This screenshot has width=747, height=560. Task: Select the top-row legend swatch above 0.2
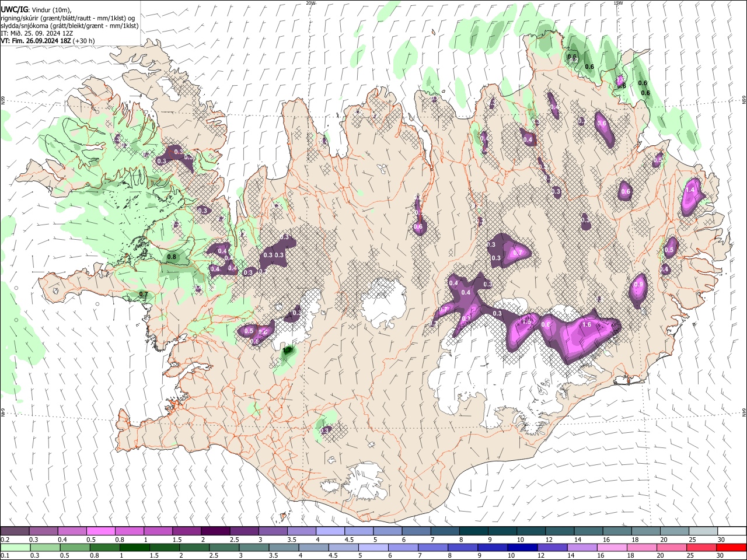(15, 531)
